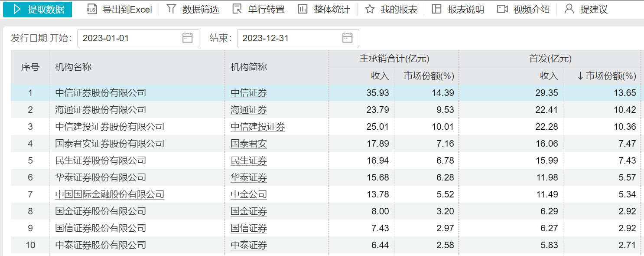Open 报表说明 report description
Image resolution: width=644 pixels, height=256 pixels.
[x=466, y=10]
